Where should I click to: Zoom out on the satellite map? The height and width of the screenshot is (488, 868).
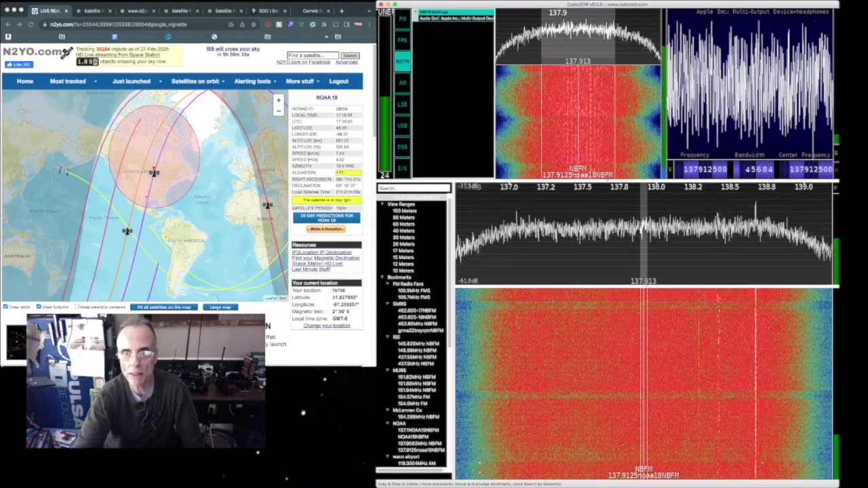(x=278, y=110)
